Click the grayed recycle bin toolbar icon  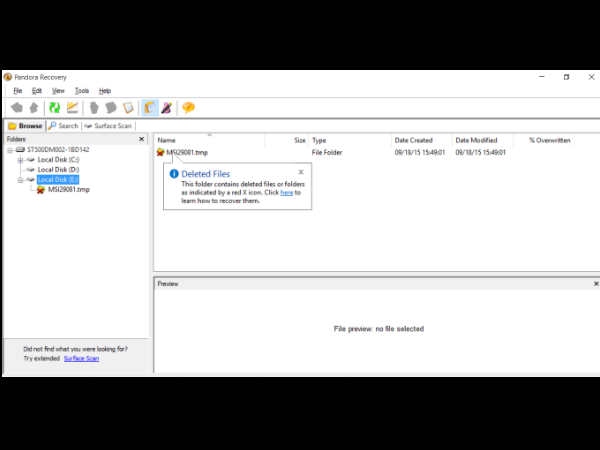point(94,108)
